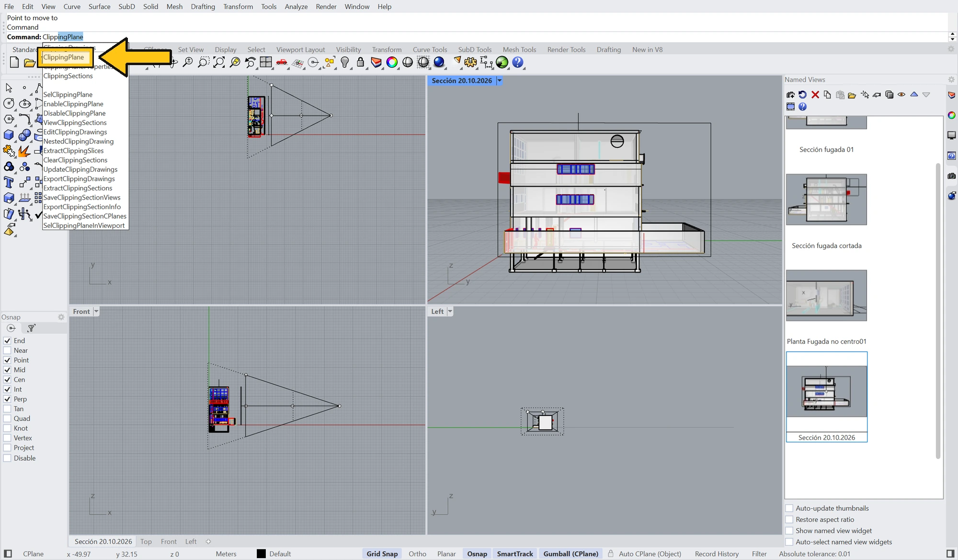This screenshot has width=958, height=560.
Task: Open the Named Views panel gear menu
Action: coord(951,79)
